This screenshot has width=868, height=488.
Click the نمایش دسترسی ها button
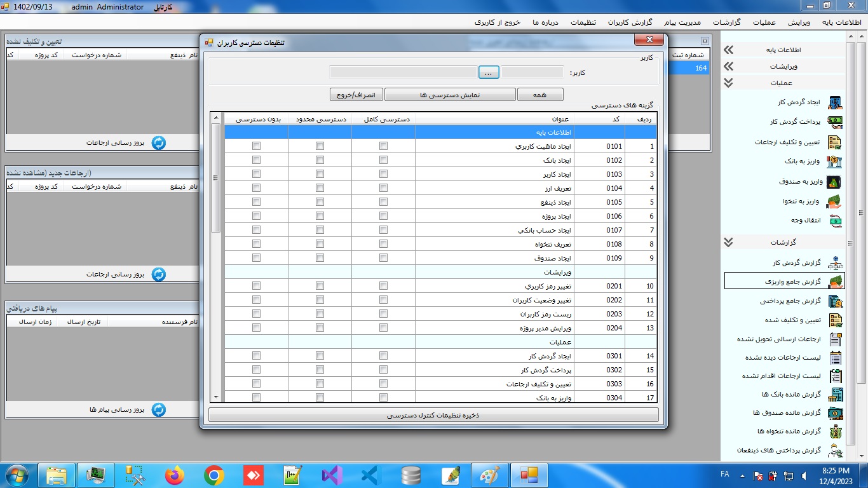[x=450, y=95]
